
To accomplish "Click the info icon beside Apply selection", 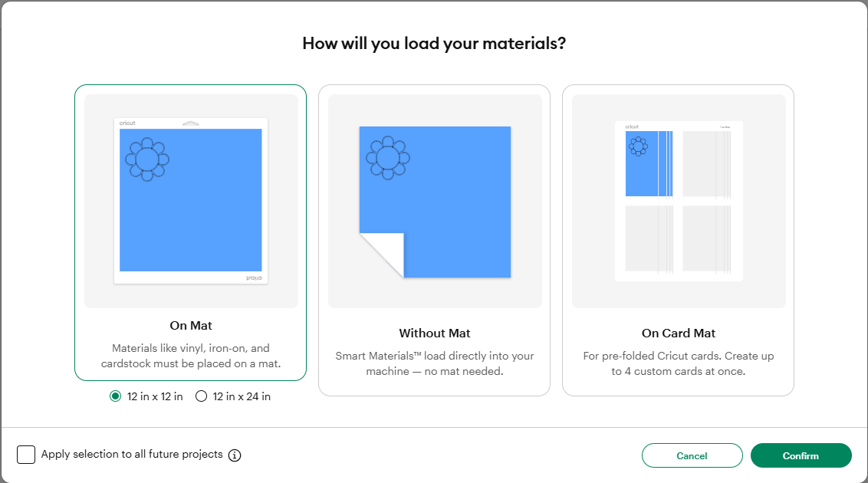I will (235, 455).
